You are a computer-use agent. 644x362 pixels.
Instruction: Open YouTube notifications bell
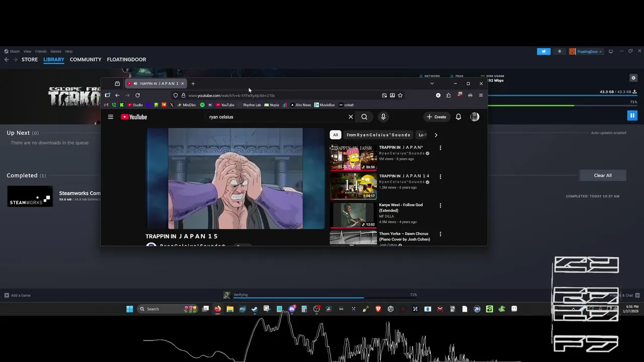click(458, 117)
